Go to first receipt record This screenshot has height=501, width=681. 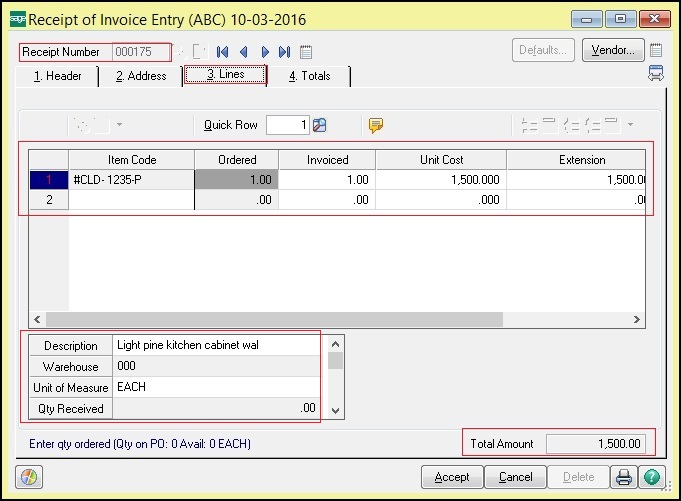222,52
